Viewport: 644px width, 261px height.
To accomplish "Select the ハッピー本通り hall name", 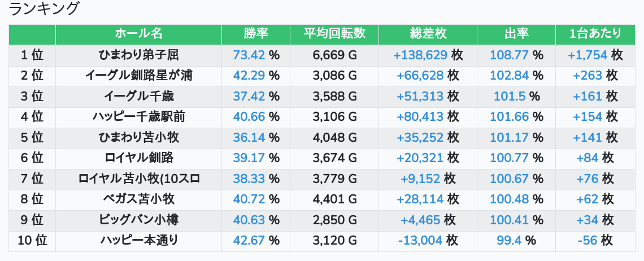I will tap(138, 241).
